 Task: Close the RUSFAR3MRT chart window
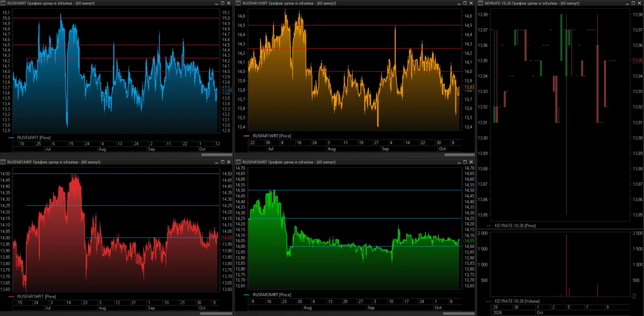click(x=471, y=162)
